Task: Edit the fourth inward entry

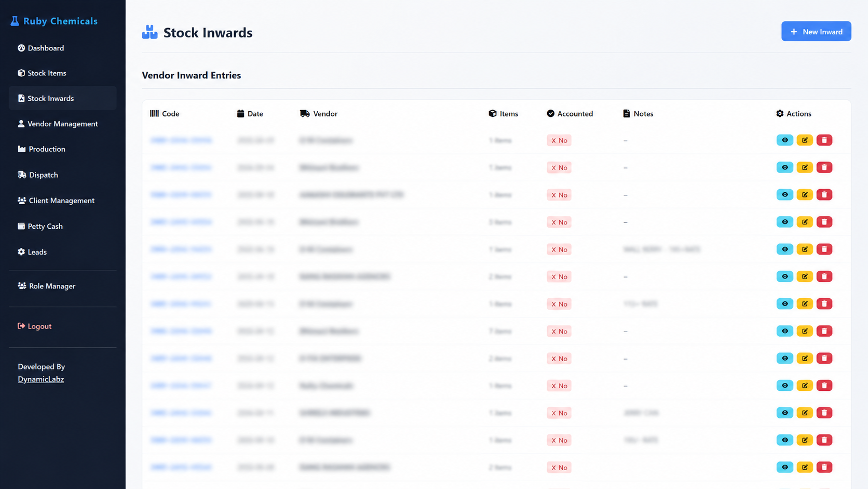Action: pyautogui.click(x=805, y=222)
